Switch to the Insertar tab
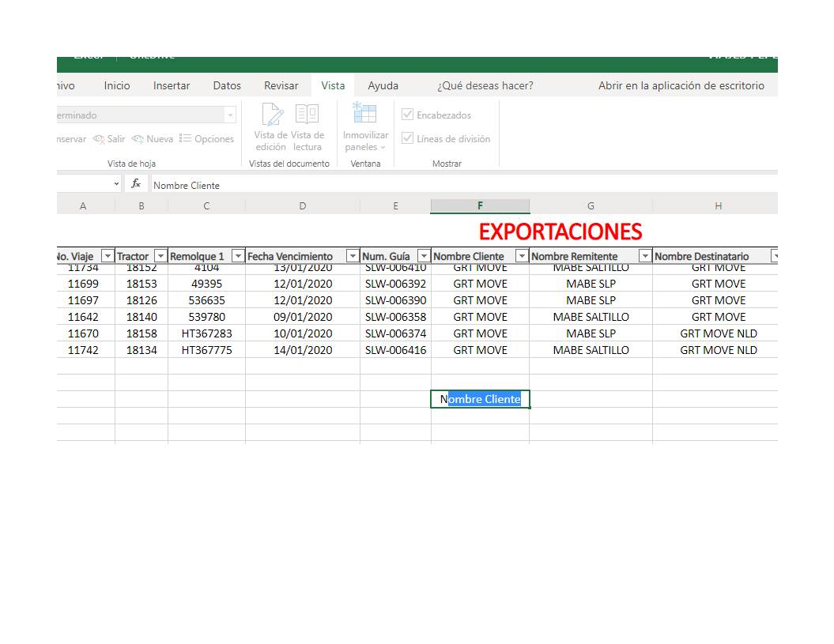 coord(172,85)
